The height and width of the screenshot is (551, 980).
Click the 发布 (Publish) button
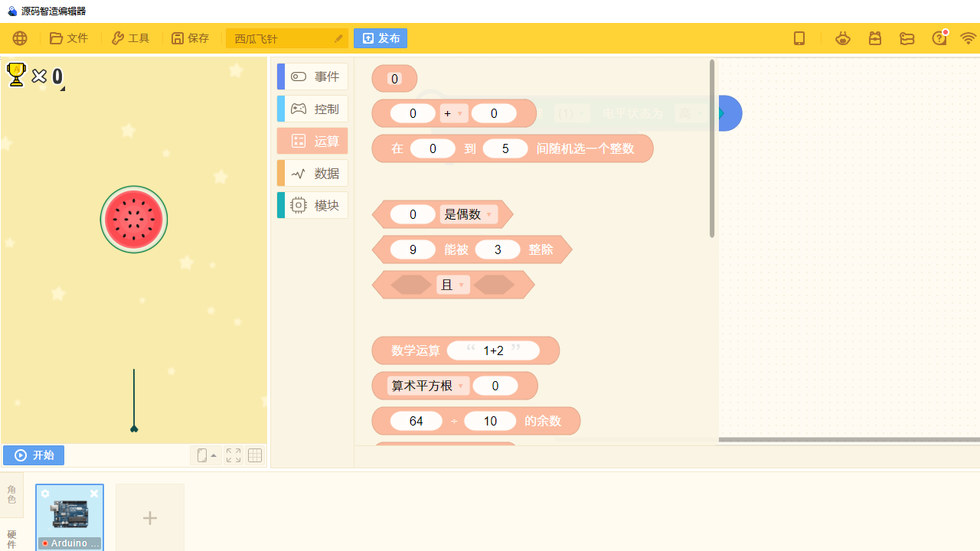[381, 38]
